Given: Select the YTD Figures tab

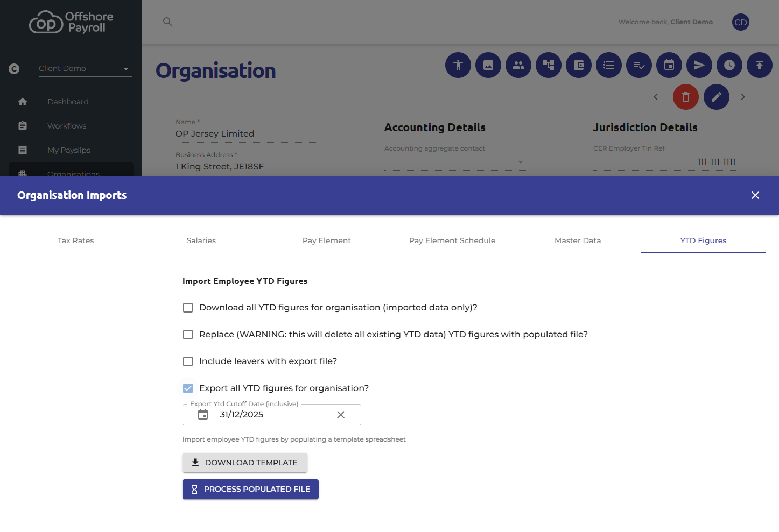Looking at the screenshot, I should [x=703, y=240].
